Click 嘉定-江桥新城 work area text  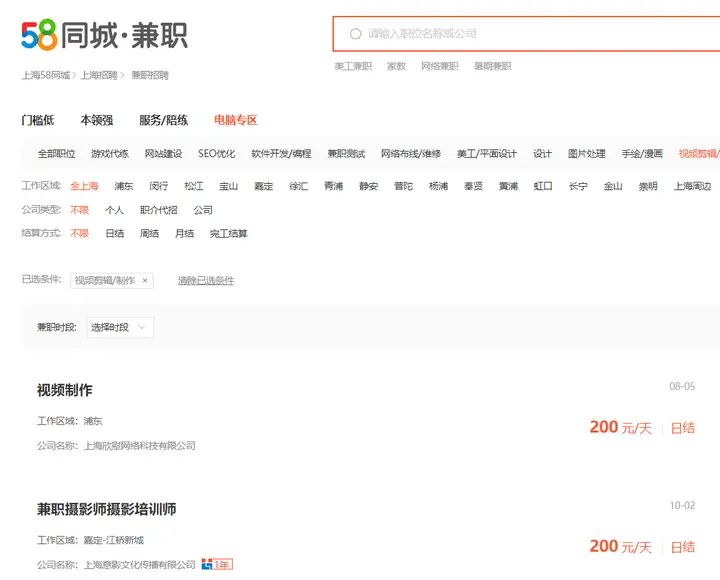pos(113,540)
